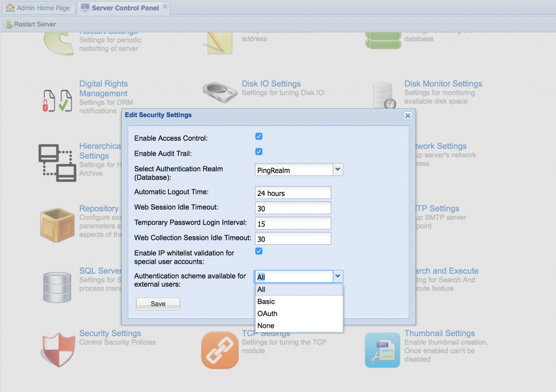Choose Basic from the authentication scheme list

(299, 302)
